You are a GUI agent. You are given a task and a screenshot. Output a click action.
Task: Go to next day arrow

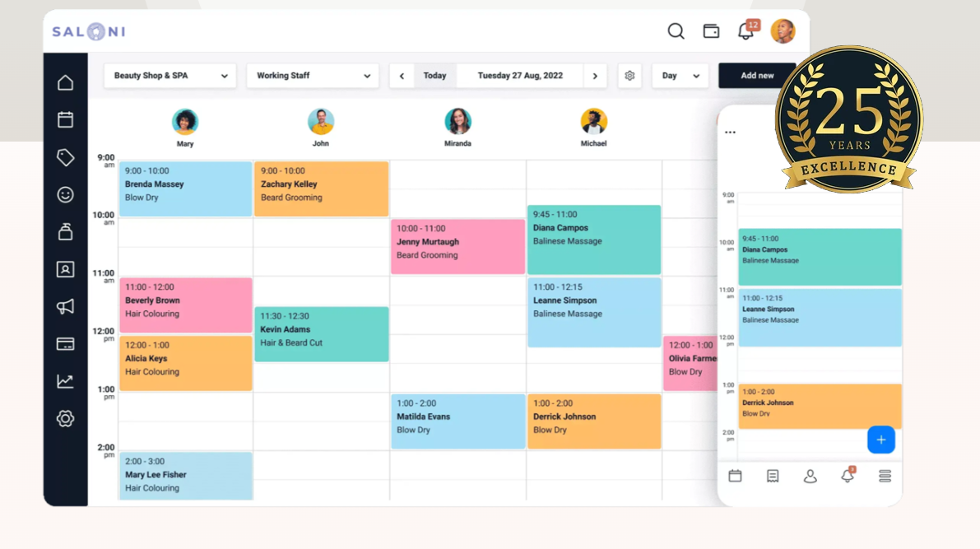pyautogui.click(x=595, y=76)
